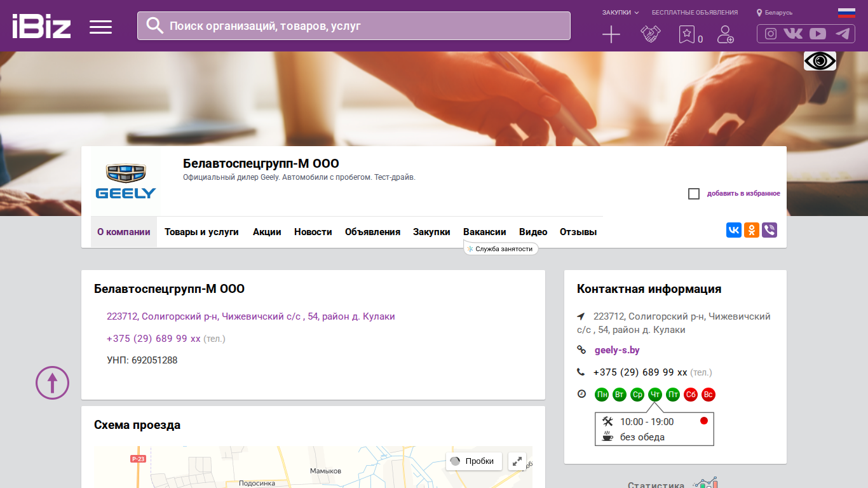Click the добавить в избранное link
Viewport: 868px width, 488px height.
coord(743,194)
